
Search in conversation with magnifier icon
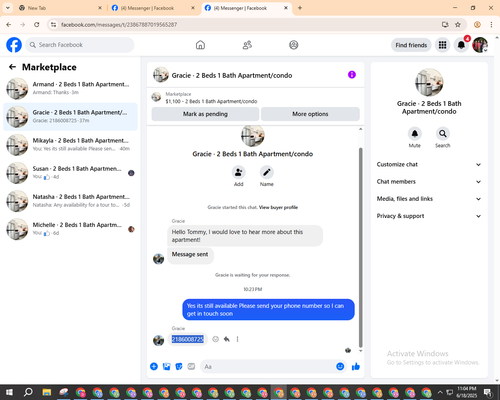tap(443, 134)
